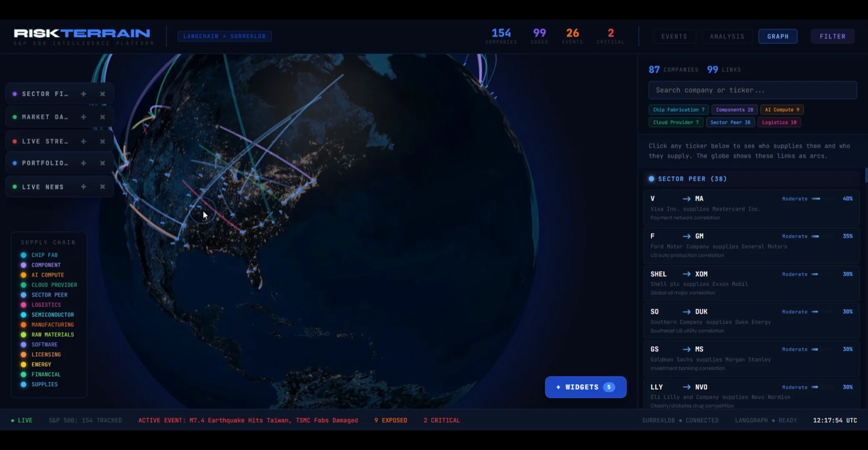The height and width of the screenshot is (450, 868).
Task: Click the RiskTerrain logo
Action: click(x=82, y=33)
